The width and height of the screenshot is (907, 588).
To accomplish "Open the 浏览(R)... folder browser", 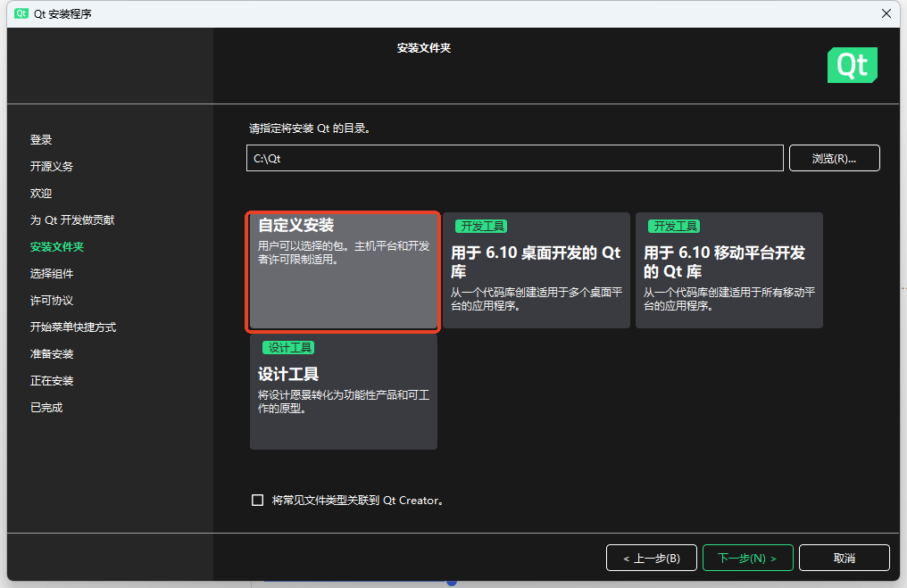I will tap(834, 158).
